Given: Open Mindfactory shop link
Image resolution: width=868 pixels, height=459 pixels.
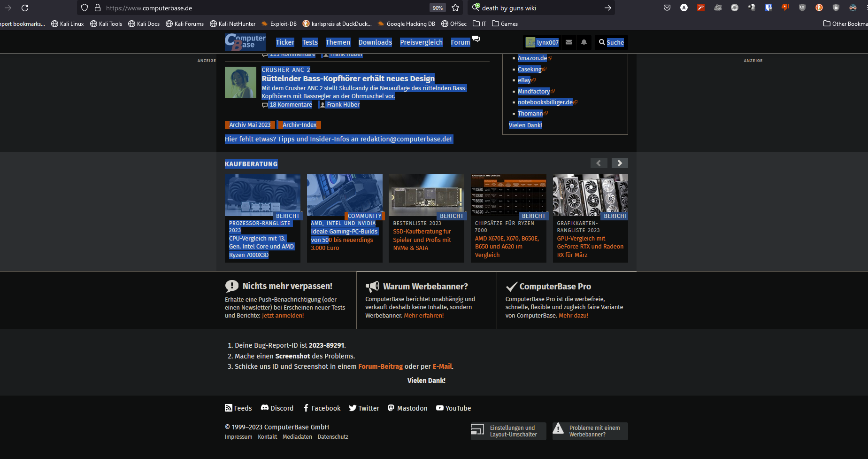Looking at the screenshot, I should tap(534, 91).
